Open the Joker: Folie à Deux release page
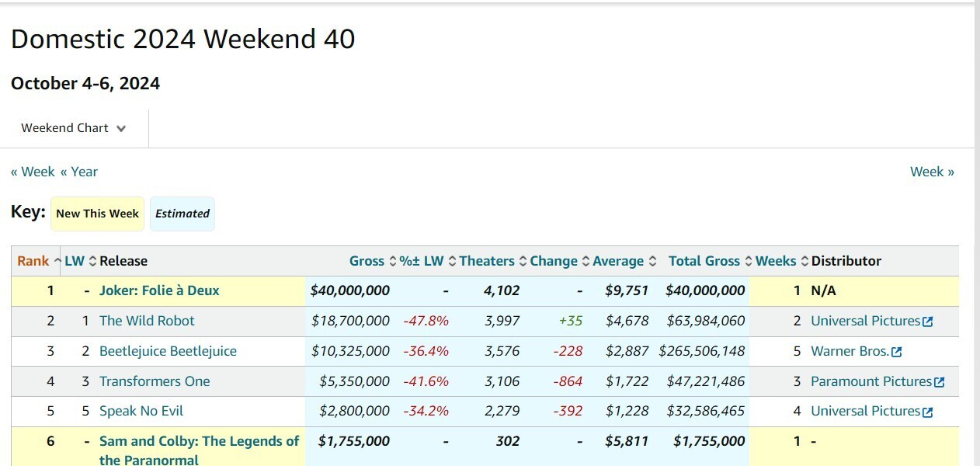Image resolution: width=980 pixels, height=466 pixels. (159, 290)
